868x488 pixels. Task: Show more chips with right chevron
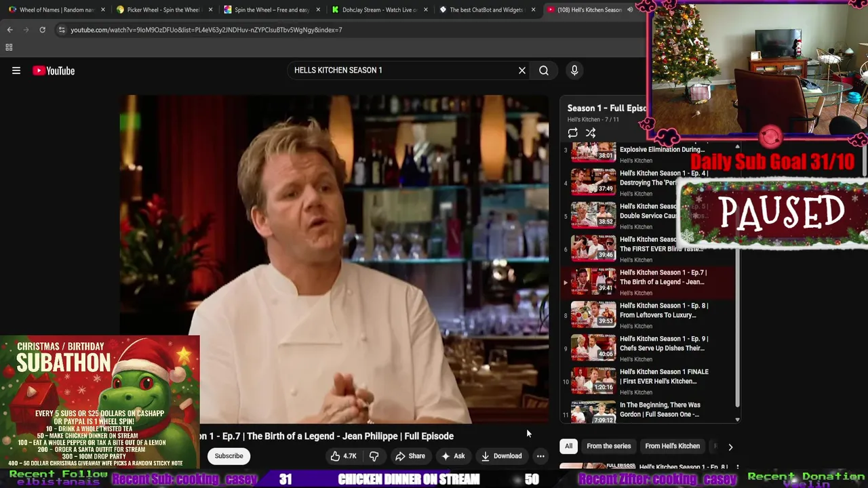coord(730,447)
